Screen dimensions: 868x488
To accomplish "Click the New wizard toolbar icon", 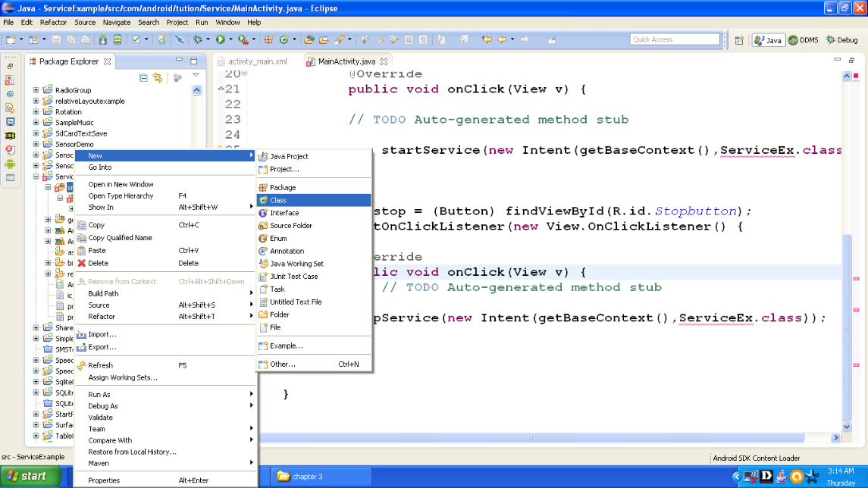I will pos(10,38).
